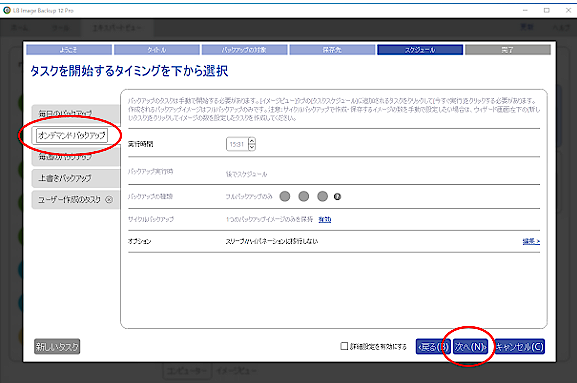Click the 有効 link for サイクルバックアップ
577x383 pixels.
click(325, 220)
